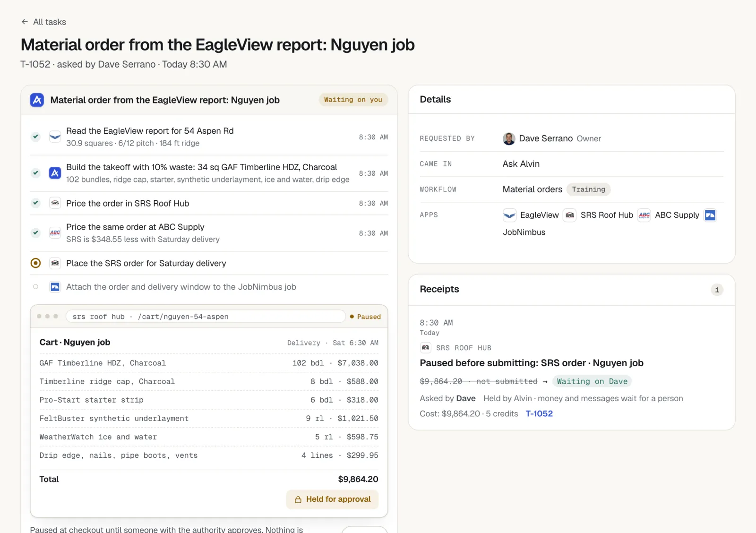Click the EagleView app icon in Details

coord(509,215)
